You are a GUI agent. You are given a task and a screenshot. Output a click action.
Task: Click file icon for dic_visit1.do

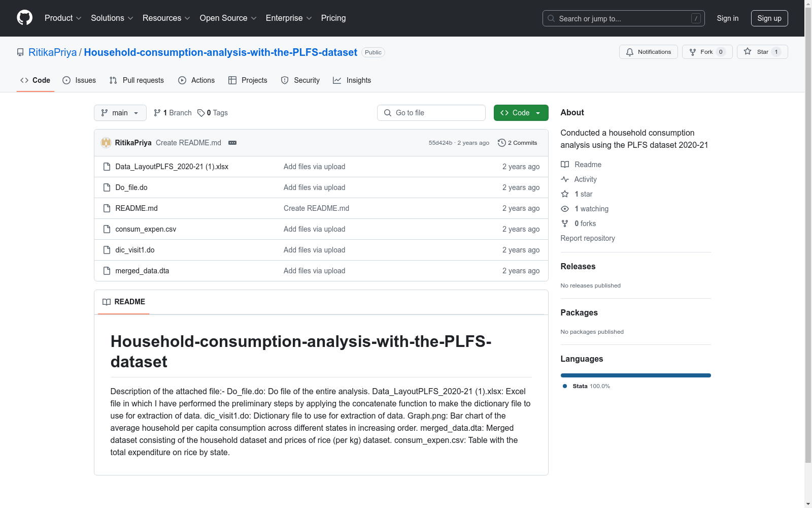click(x=107, y=250)
